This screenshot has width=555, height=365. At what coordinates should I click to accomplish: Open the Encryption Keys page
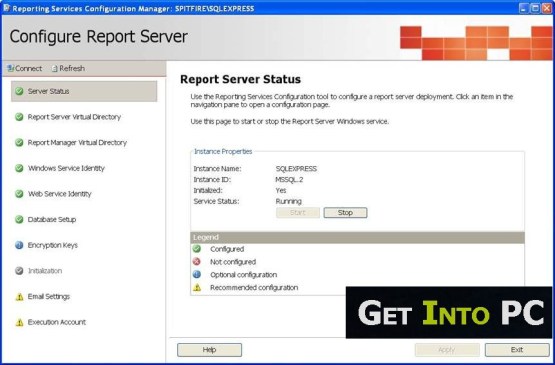pos(52,245)
